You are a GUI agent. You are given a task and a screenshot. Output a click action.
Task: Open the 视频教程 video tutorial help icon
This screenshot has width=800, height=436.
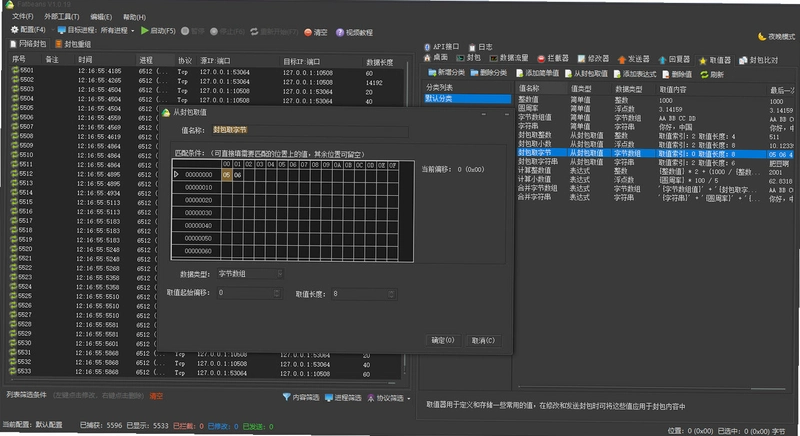tap(340, 32)
